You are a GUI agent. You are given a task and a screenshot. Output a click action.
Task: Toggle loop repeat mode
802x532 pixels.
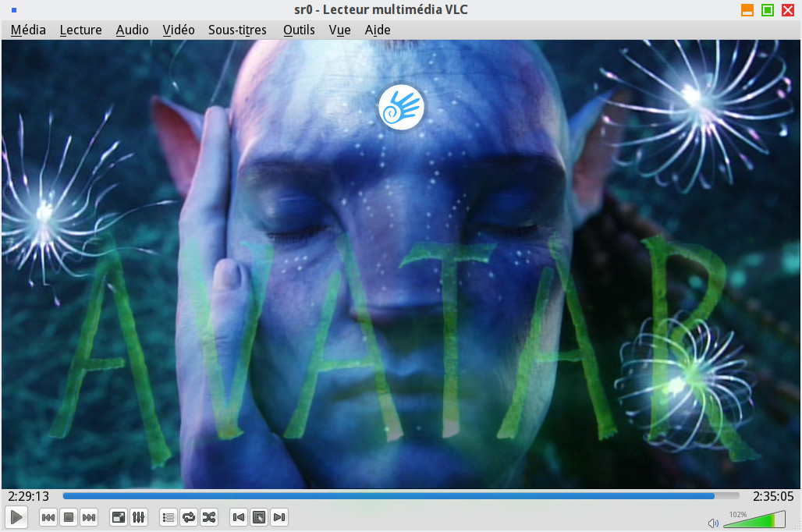point(189,517)
